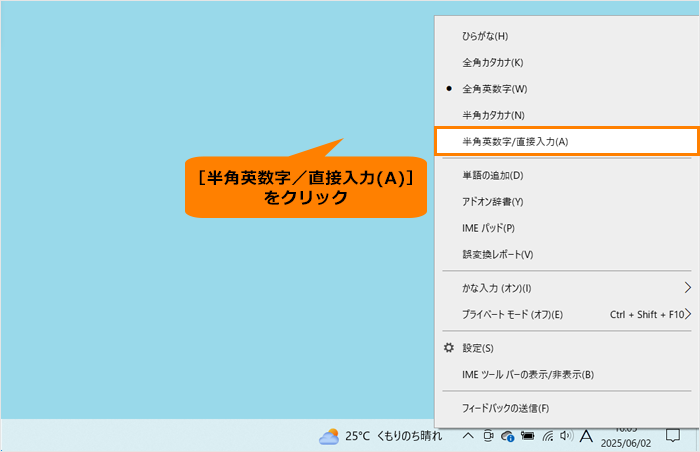700x452 pixels.
Task: Open volume speaker tray icon
Action: coord(567,435)
